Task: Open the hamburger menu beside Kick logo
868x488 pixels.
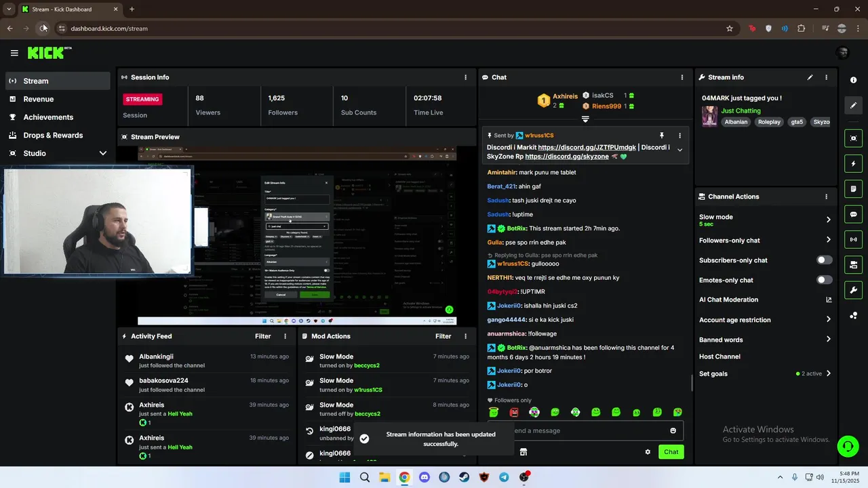Action: (x=14, y=53)
